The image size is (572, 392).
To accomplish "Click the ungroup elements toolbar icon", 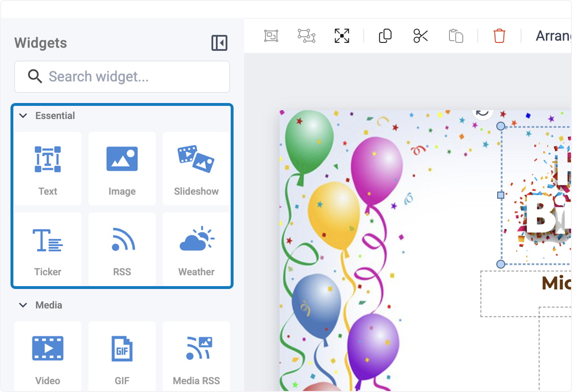I will point(306,36).
